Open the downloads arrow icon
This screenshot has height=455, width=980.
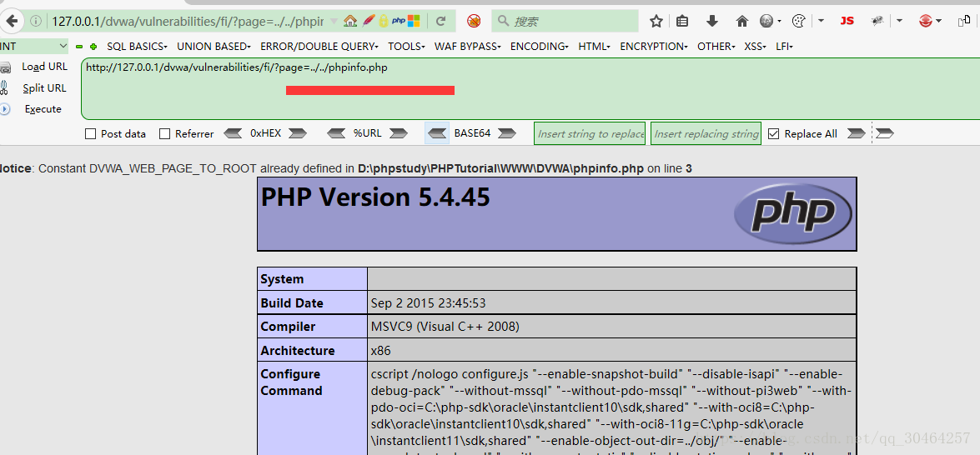click(x=712, y=21)
